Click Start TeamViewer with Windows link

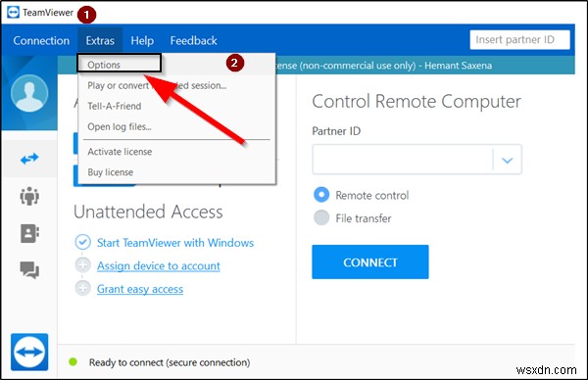pyautogui.click(x=175, y=243)
